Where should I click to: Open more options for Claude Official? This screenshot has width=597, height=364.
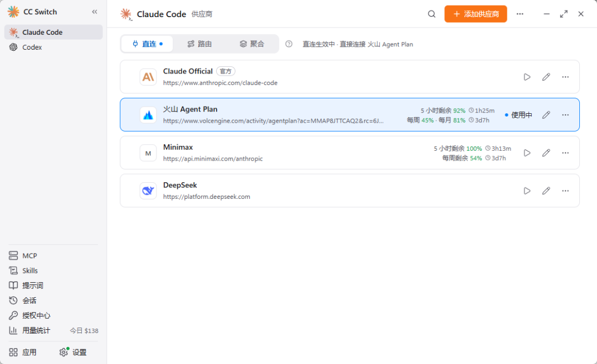point(565,77)
